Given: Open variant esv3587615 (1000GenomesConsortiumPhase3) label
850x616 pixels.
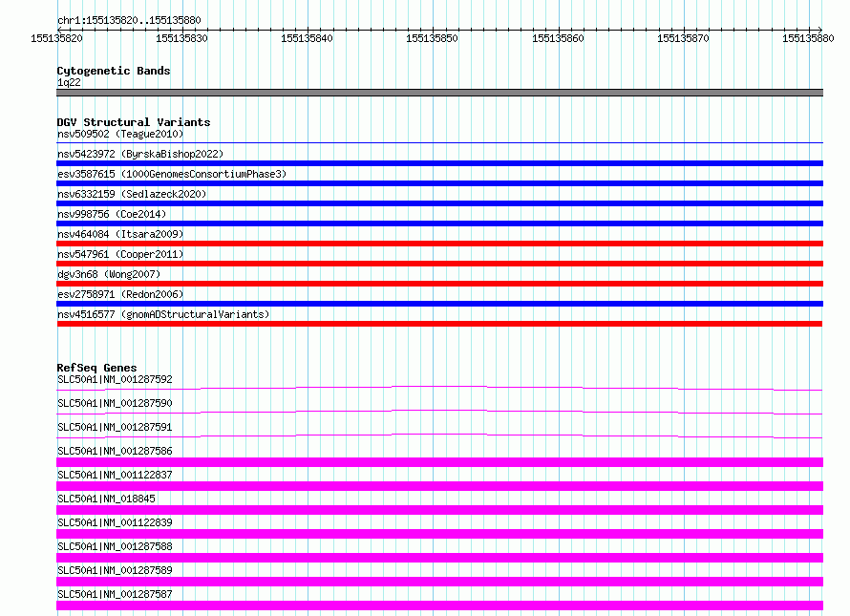Looking at the screenshot, I should coord(172,174).
